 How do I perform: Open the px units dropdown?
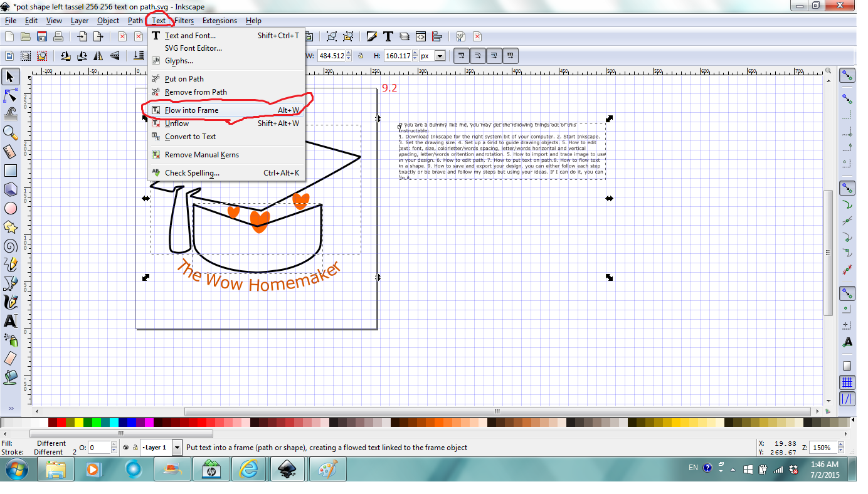point(440,56)
